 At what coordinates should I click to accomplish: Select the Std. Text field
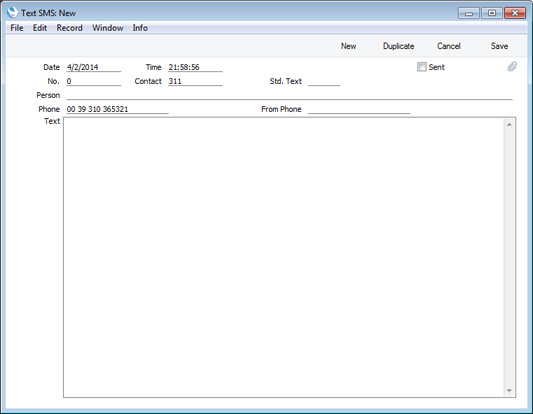(x=324, y=81)
